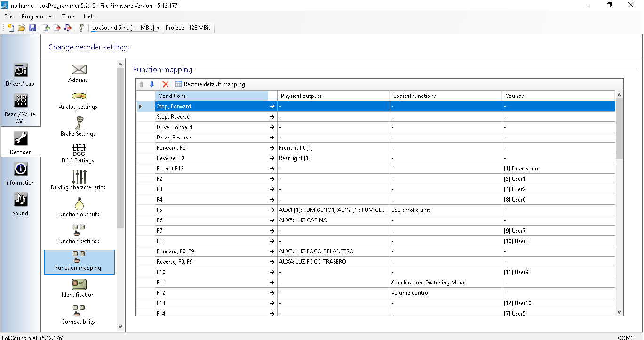Open DCC Settings page

click(x=79, y=154)
